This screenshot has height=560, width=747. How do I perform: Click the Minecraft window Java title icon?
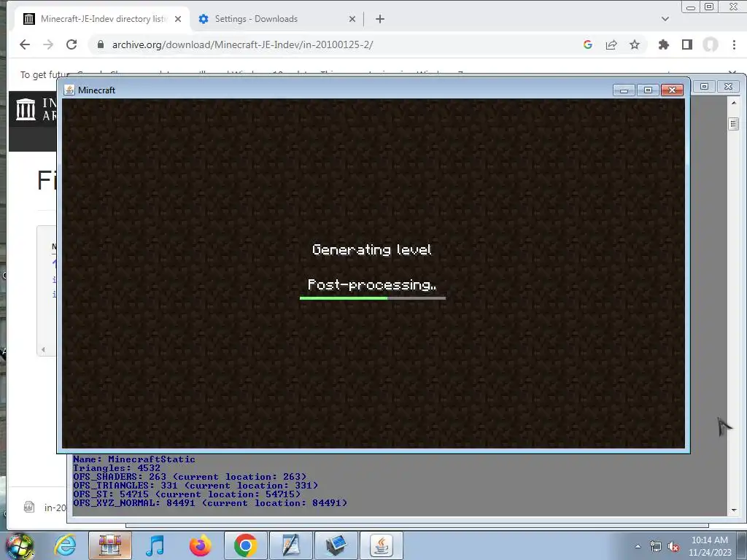pos(69,90)
